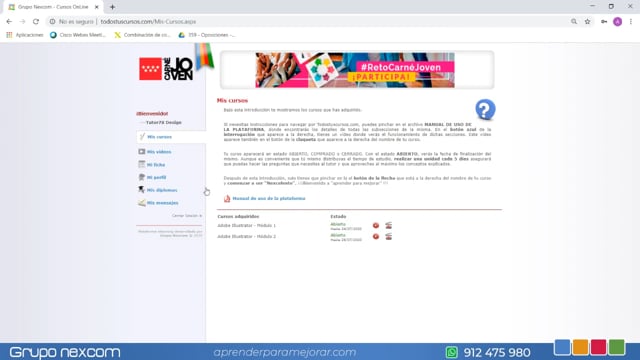Open the Mi perfil sidebar link
Viewport: 640px width, 360px height.
pyautogui.click(x=156, y=178)
